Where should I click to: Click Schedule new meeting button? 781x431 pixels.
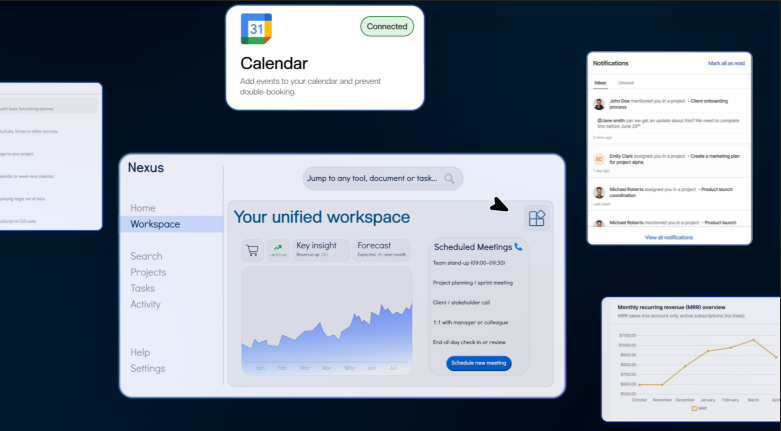pos(479,363)
